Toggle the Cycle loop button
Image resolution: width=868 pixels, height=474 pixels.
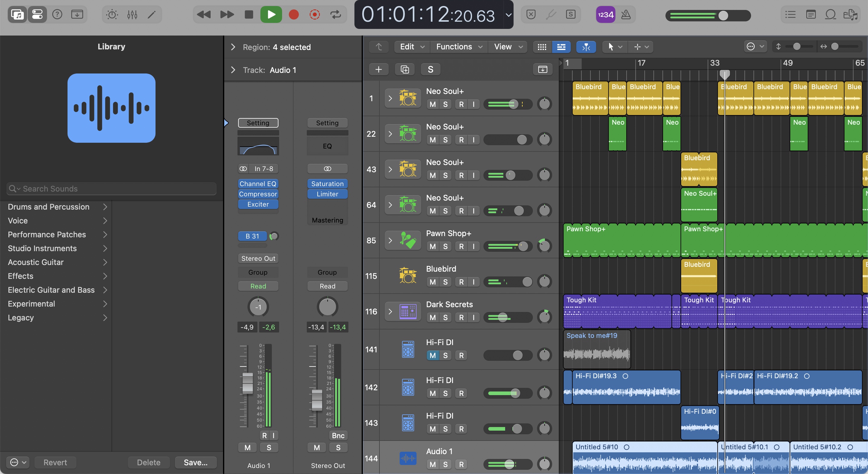click(335, 14)
